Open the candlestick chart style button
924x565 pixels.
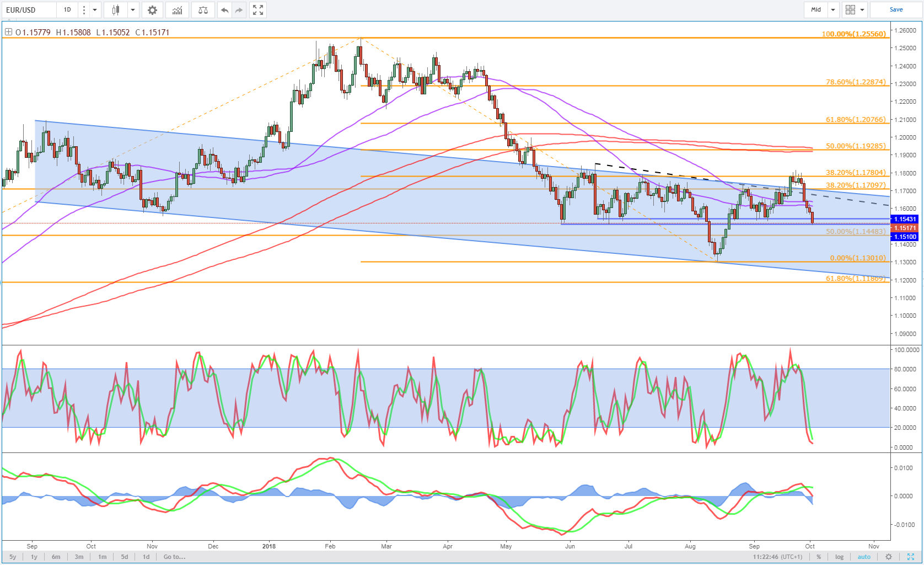(x=116, y=10)
